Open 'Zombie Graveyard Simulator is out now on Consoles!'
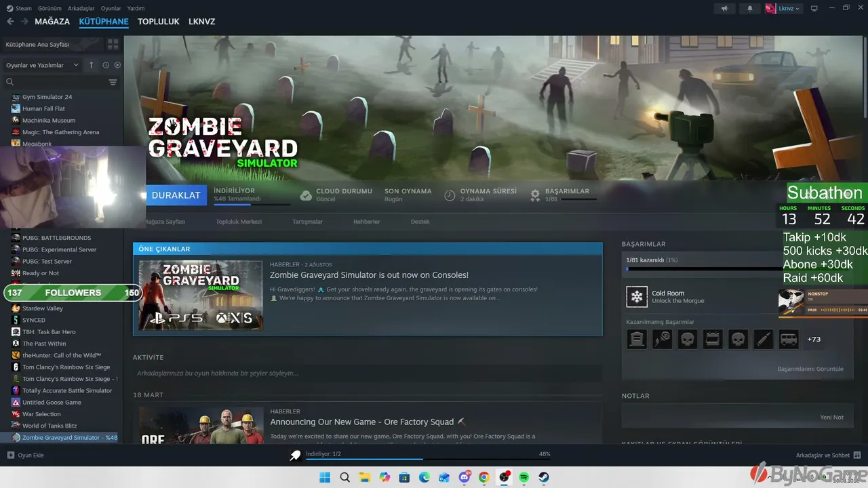Viewport: 868px width, 488px height. coord(369,275)
